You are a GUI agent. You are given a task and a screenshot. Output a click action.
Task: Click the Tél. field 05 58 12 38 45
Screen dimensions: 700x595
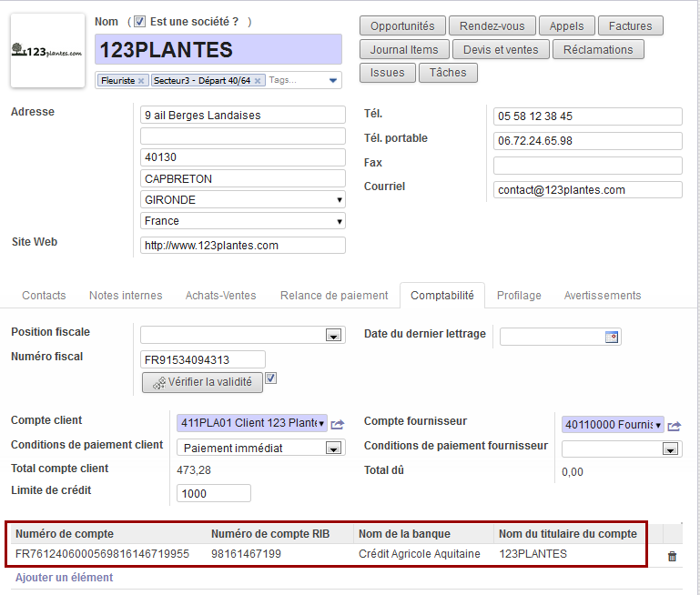[587, 116]
